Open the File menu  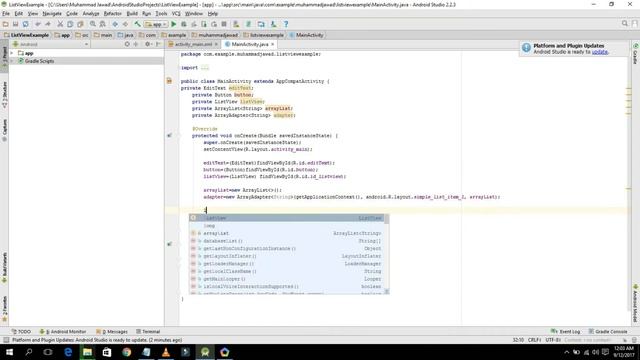pos(6,13)
